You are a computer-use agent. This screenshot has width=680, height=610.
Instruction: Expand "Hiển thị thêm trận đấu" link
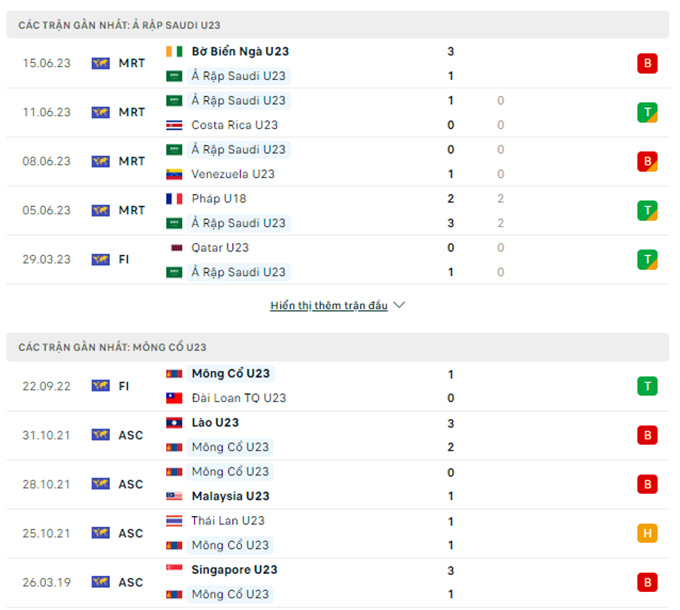tap(328, 306)
